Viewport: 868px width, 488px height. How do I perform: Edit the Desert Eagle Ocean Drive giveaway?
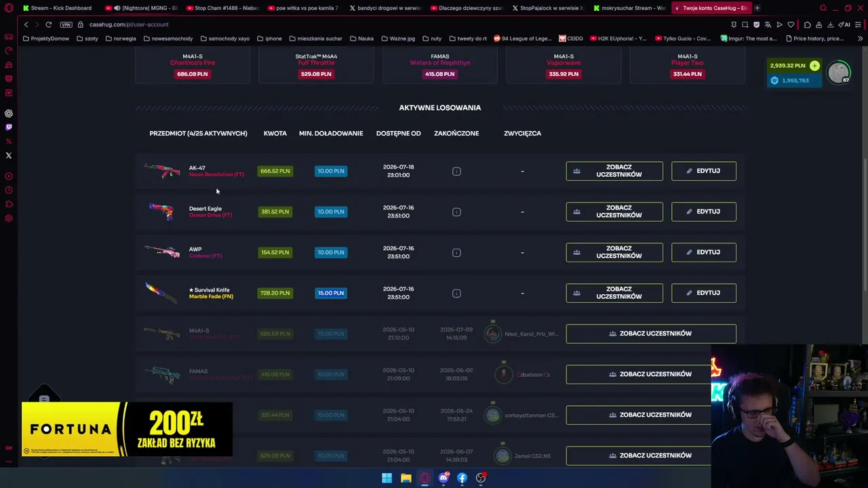(x=704, y=211)
